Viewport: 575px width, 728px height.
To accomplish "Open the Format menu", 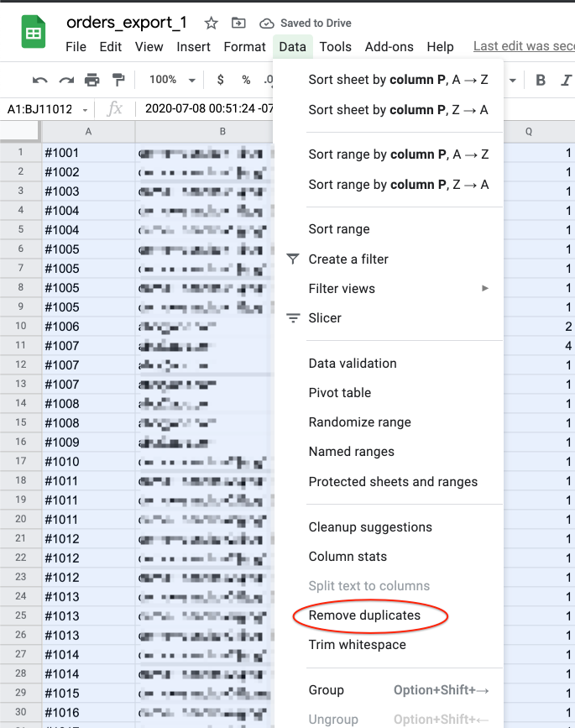I will 244,47.
